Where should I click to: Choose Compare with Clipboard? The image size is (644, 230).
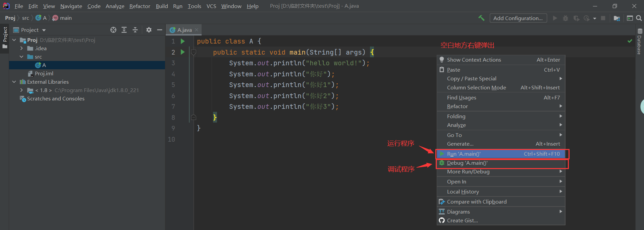point(501,202)
